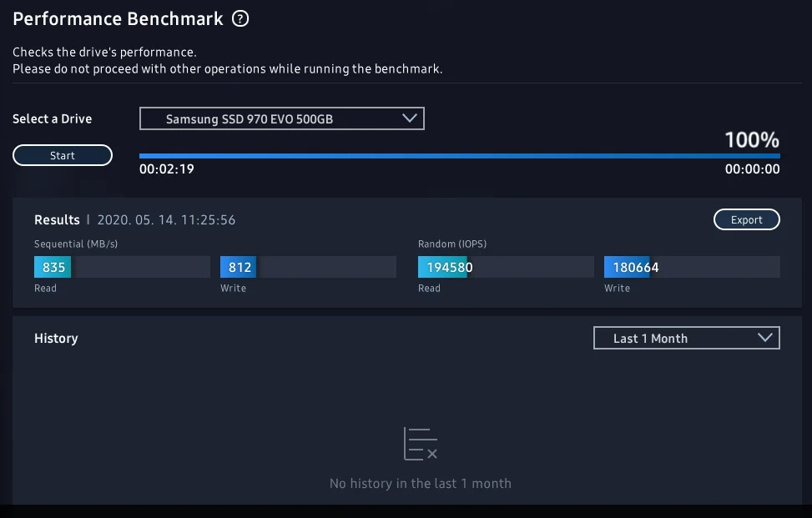This screenshot has width=812, height=518.
Task: Click the drive dropdown chevron arrow
Action: tap(409, 118)
